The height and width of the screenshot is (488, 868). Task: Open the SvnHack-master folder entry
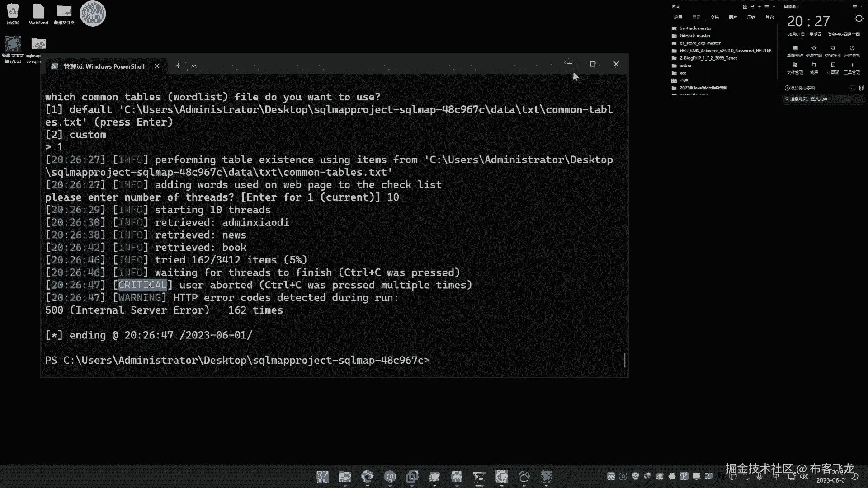coord(695,28)
